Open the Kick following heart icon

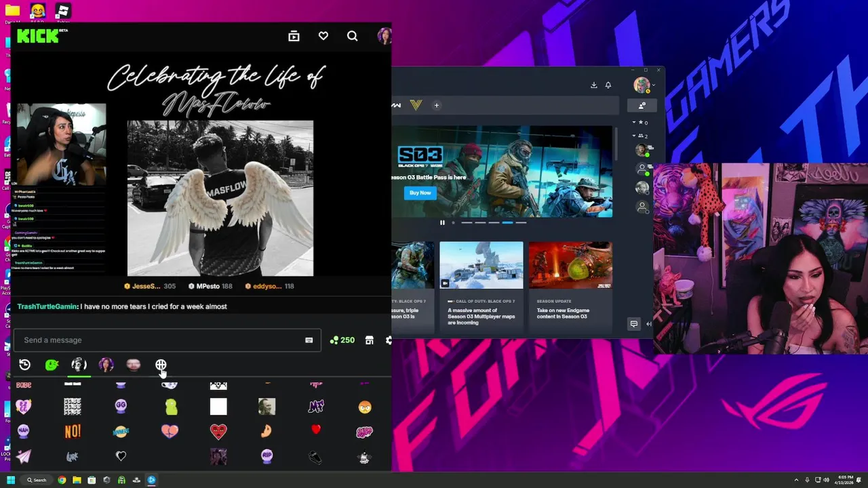coord(323,36)
